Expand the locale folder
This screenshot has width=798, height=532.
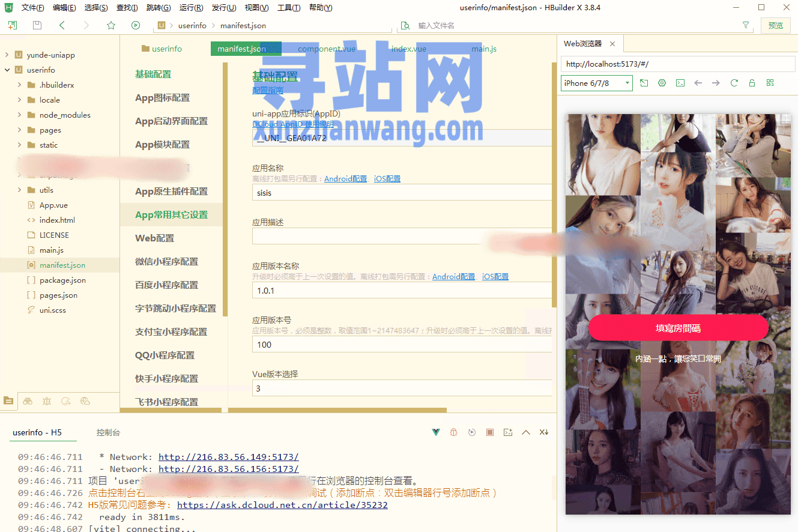[19, 100]
